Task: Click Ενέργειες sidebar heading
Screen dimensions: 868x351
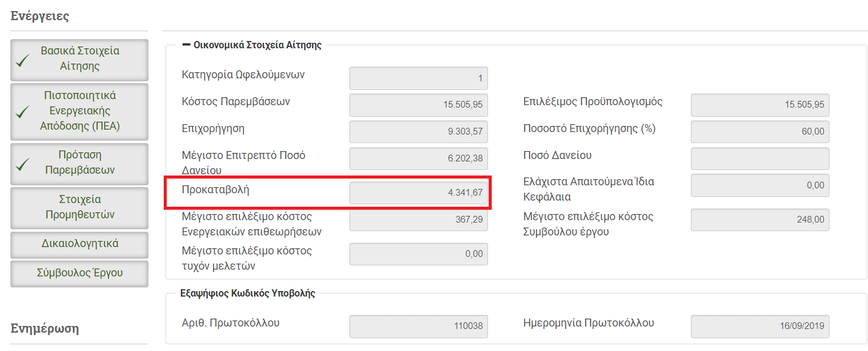Action: pos(40,16)
